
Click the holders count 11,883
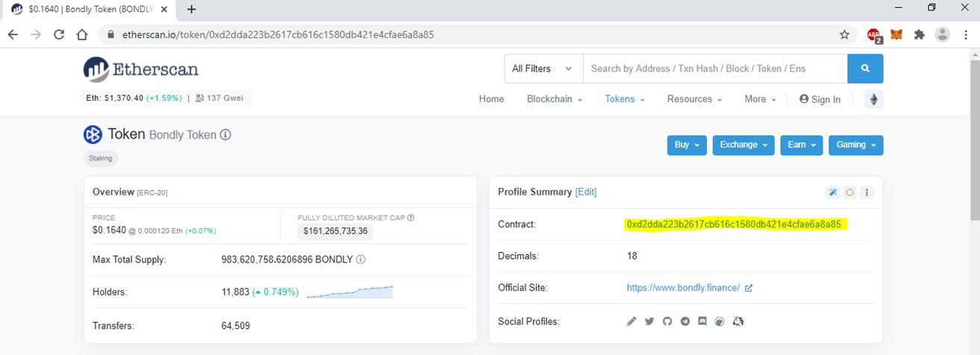tap(235, 292)
